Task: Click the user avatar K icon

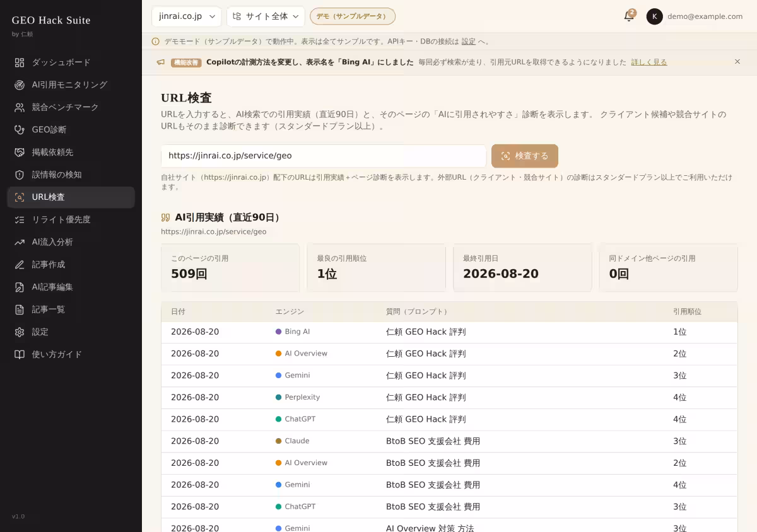Action: tap(655, 16)
